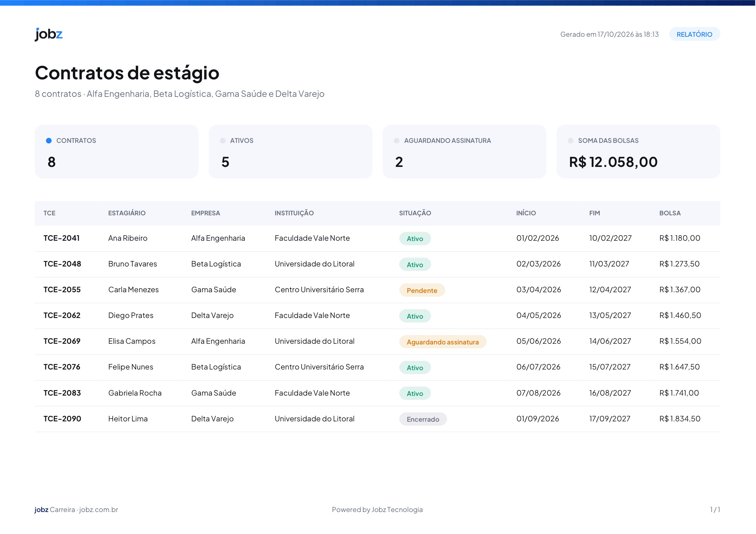
Task: Click the Pendente badge for Carla Menezes
Action: pyautogui.click(x=422, y=290)
